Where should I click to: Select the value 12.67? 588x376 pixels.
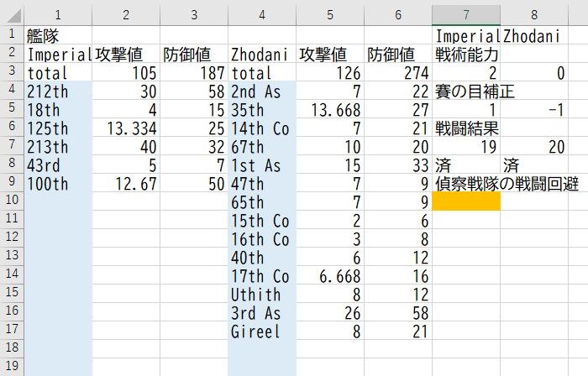coord(126,183)
